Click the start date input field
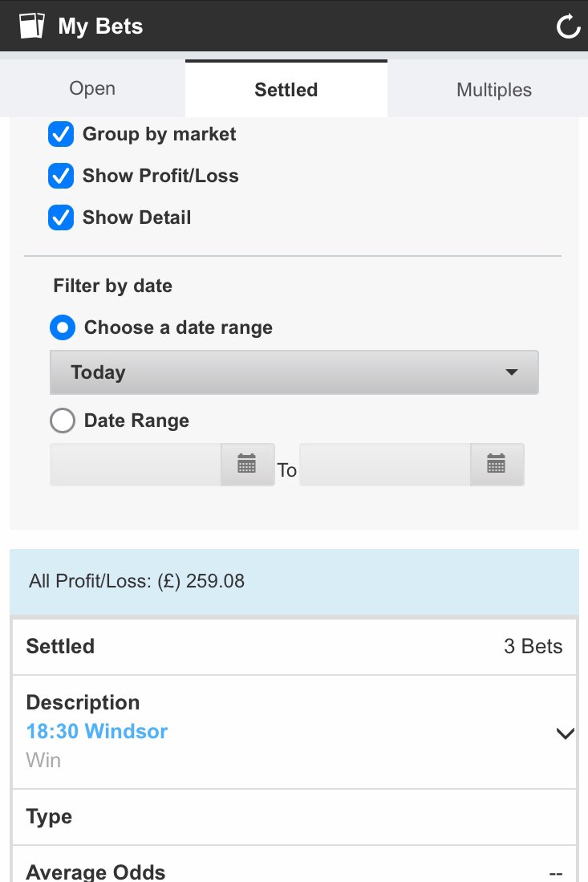This screenshot has width=588, height=882. pos(136,465)
